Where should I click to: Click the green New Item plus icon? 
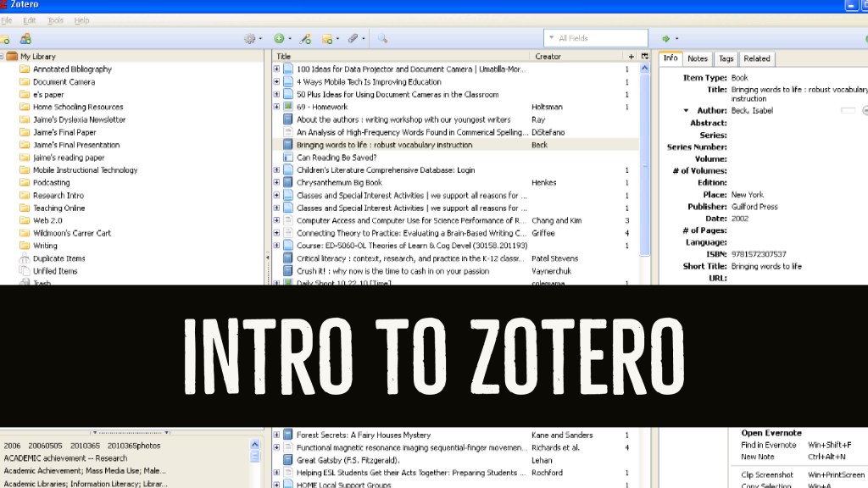pos(279,38)
